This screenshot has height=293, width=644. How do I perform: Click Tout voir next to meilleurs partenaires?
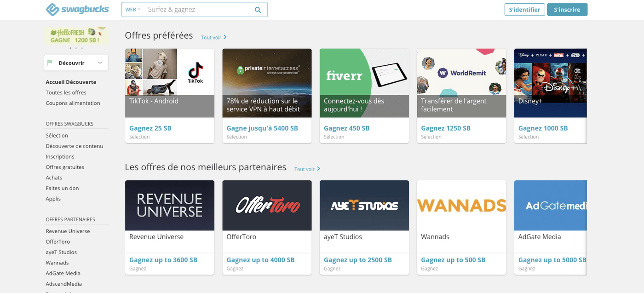307,169
